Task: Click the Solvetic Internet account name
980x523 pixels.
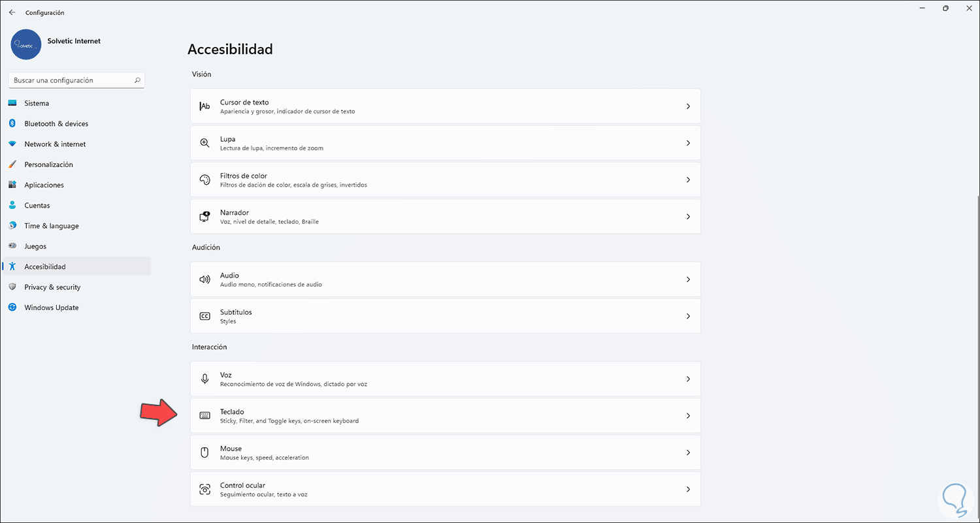Action: (74, 41)
